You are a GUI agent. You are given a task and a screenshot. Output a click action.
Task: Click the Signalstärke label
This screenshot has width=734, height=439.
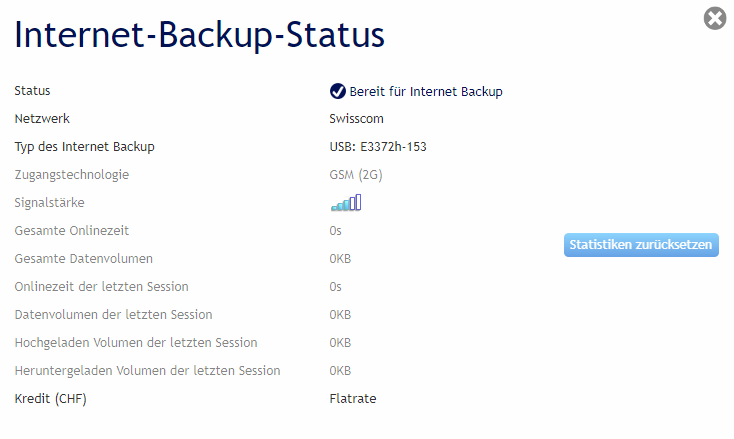[x=50, y=203]
